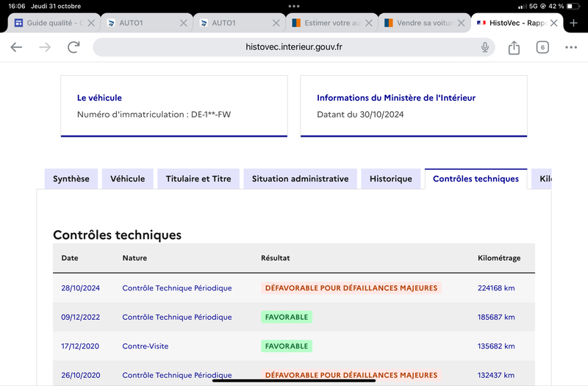Screen dimensions: 588x386
Task: Click the FAVORABLE badge in the 09/12/2022 row
Action: (287, 318)
